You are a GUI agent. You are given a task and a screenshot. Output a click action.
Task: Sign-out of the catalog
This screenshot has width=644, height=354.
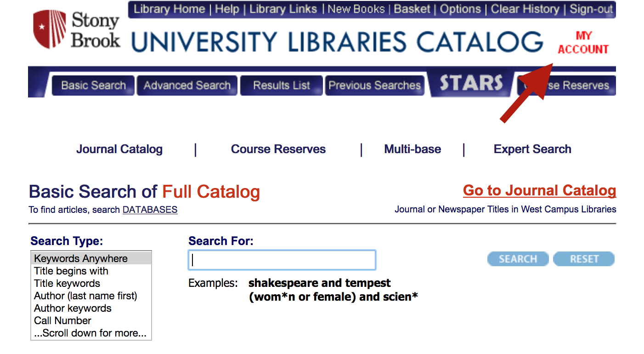(x=591, y=9)
